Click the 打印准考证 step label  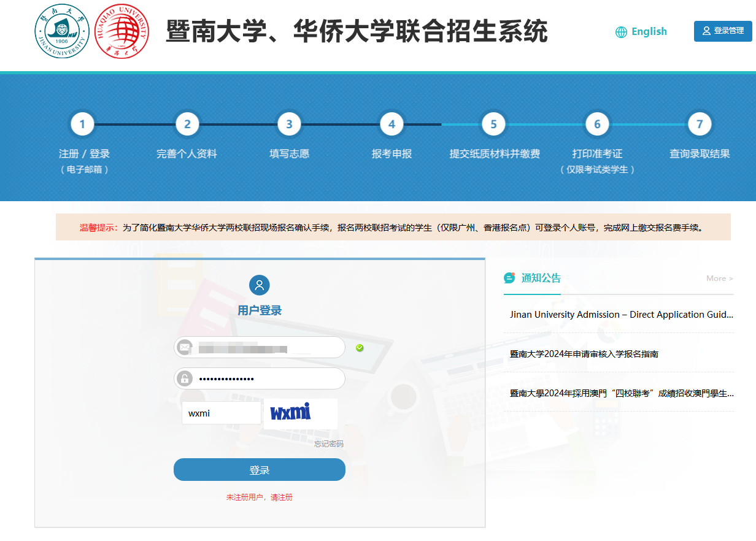pyautogui.click(x=597, y=154)
